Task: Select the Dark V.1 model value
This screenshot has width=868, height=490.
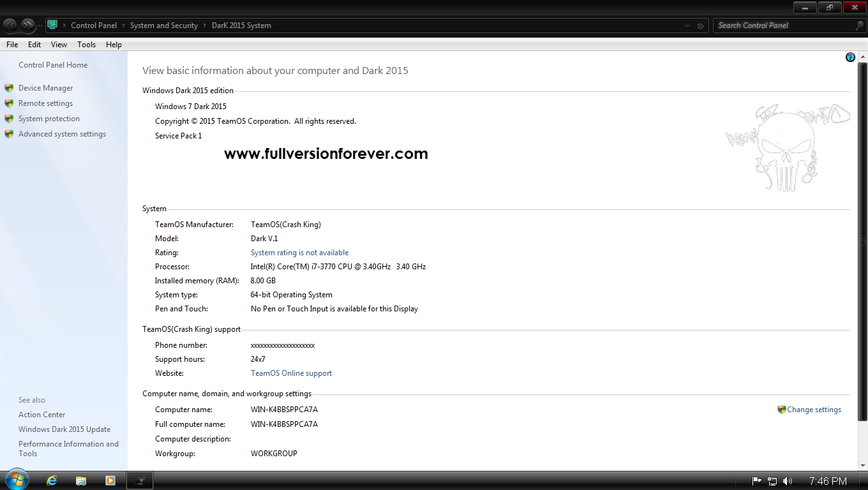Action: [x=264, y=239]
